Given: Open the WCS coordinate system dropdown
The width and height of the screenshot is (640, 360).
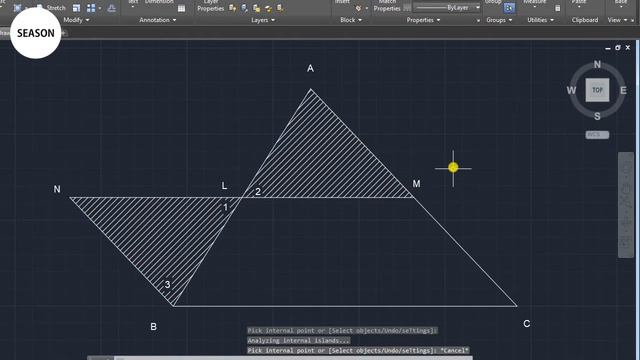Looking at the screenshot, I should (x=597, y=135).
